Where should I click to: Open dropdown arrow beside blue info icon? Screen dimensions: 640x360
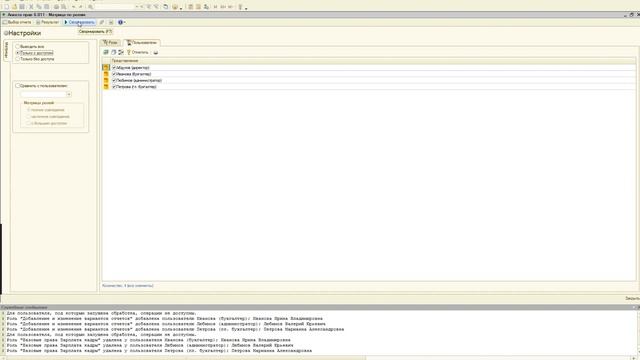pyautogui.click(x=124, y=22)
